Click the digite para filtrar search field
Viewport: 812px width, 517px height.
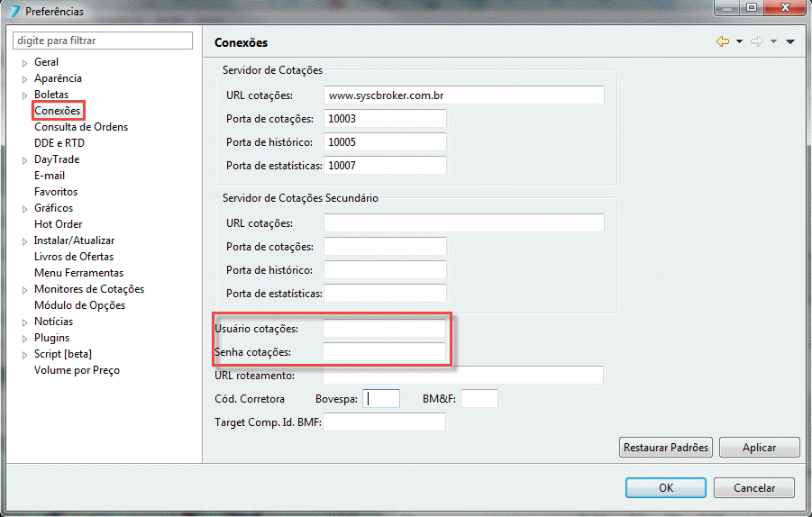point(103,41)
